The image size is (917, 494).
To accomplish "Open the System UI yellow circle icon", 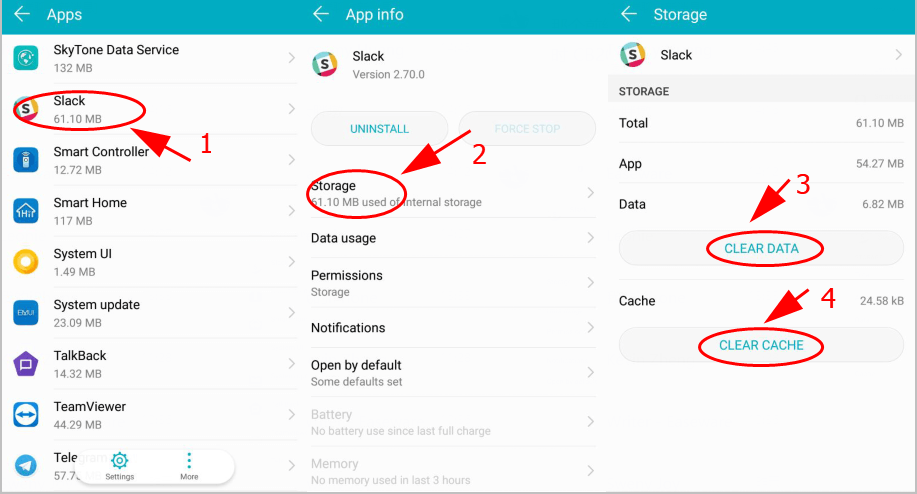I will [26, 262].
